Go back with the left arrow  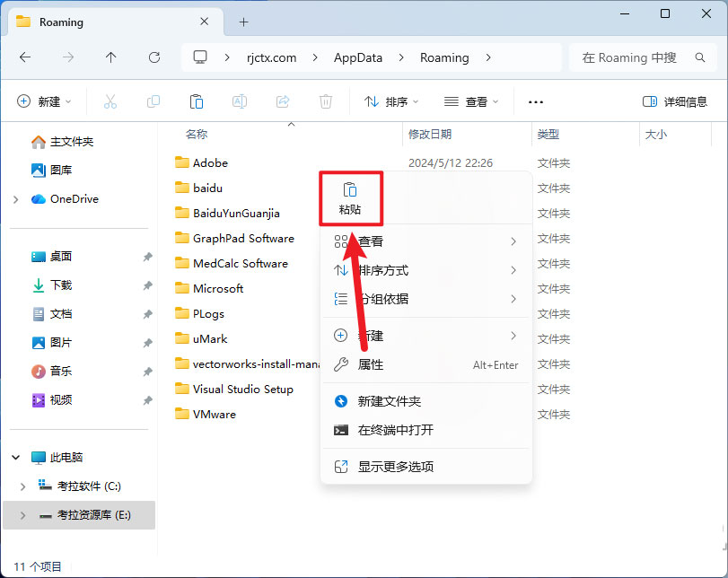[25, 57]
